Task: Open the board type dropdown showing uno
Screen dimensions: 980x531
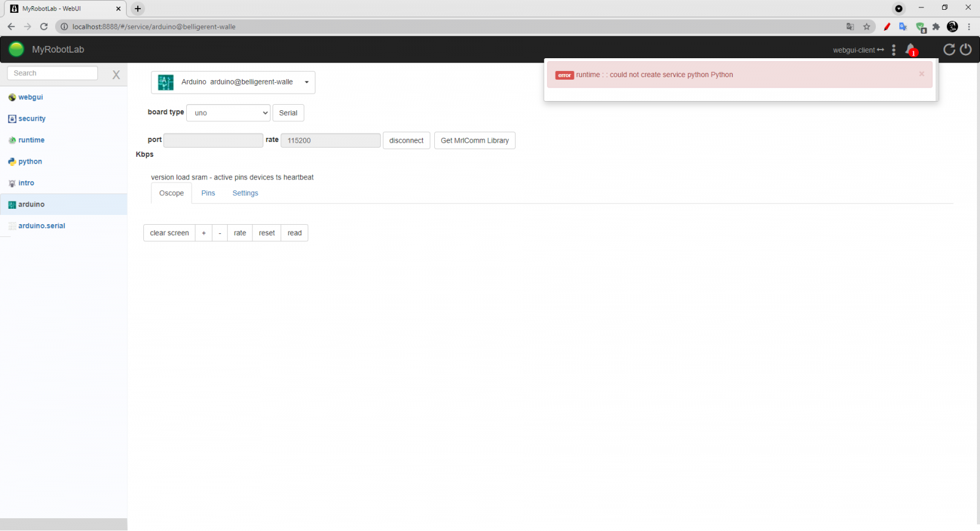Action: [228, 113]
